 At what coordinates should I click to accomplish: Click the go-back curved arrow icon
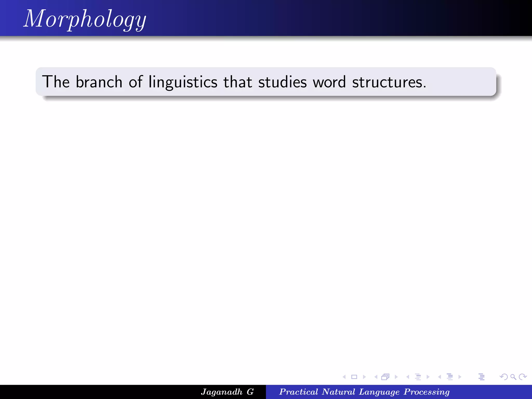coord(503,377)
